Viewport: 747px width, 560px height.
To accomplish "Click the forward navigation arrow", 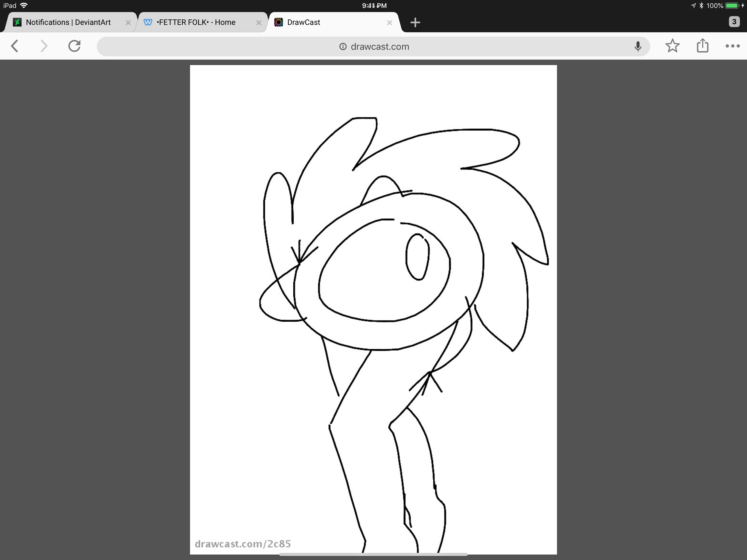I will 44,46.
